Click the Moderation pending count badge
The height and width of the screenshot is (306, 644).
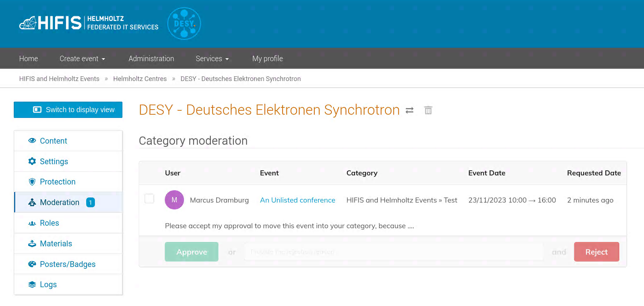coord(91,203)
